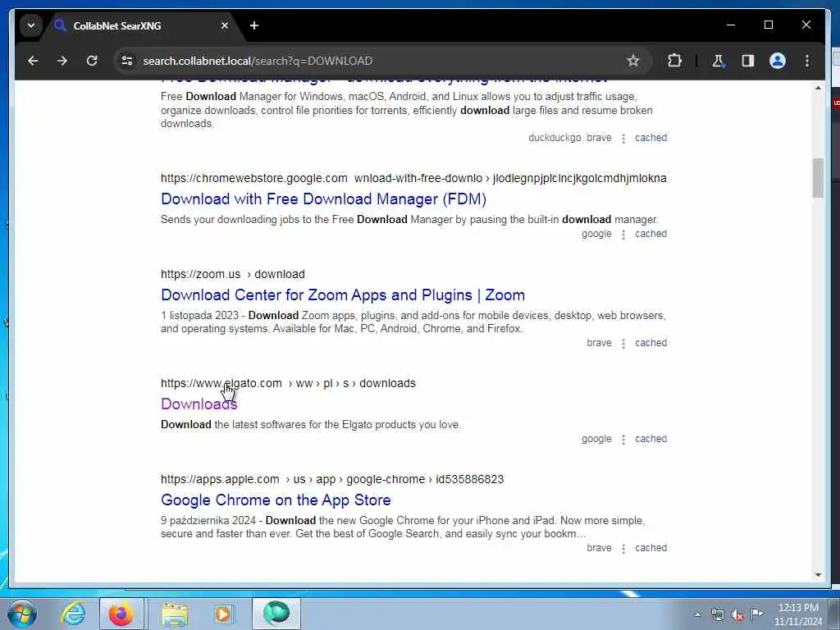Image resolution: width=840 pixels, height=630 pixels.
Task: Click the scrollbar up arrow
Action: click(x=818, y=88)
